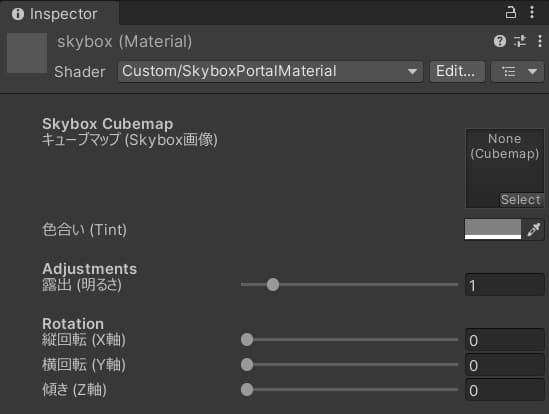Expand the shader properties list dropdown

click(x=518, y=71)
